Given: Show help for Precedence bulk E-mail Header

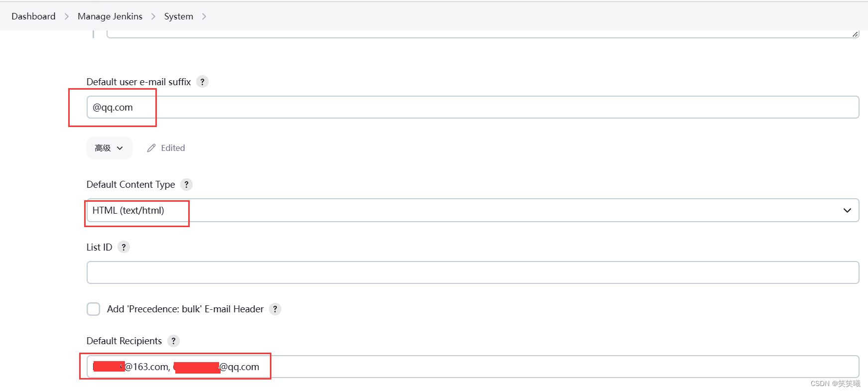Looking at the screenshot, I should coord(275,309).
